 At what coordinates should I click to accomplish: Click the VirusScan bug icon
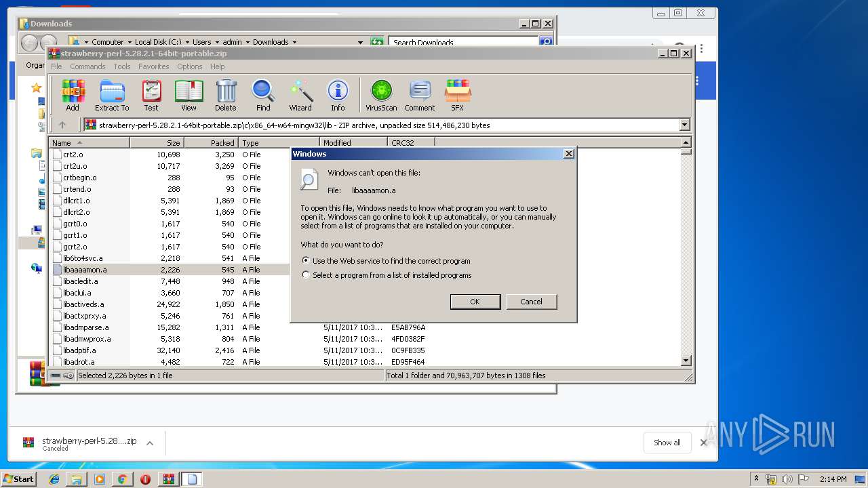(381, 96)
